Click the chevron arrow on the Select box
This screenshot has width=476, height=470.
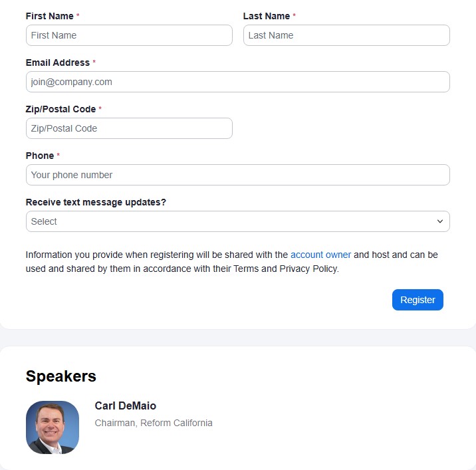point(439,221)
